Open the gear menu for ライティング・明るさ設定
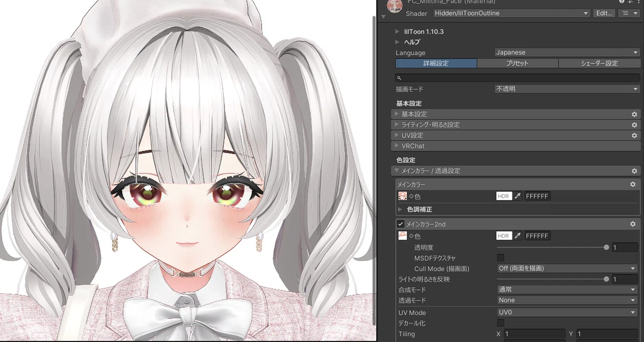The width and height of the screenshot is (644, 342). 634,125
